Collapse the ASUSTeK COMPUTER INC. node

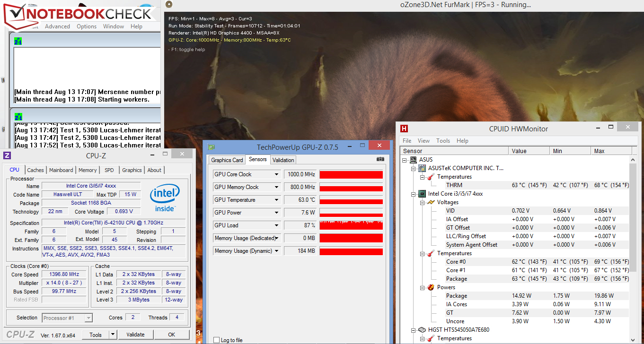tap(414, 168)
